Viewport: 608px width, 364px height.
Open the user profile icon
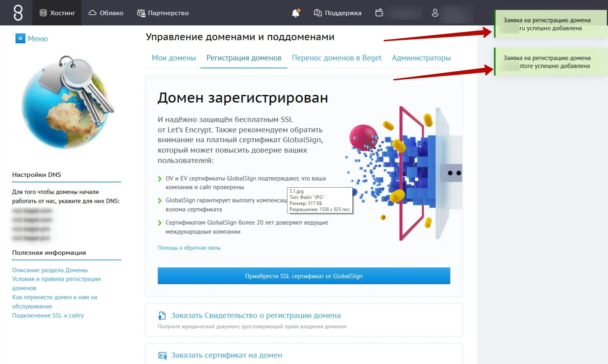tap(435, 13)
